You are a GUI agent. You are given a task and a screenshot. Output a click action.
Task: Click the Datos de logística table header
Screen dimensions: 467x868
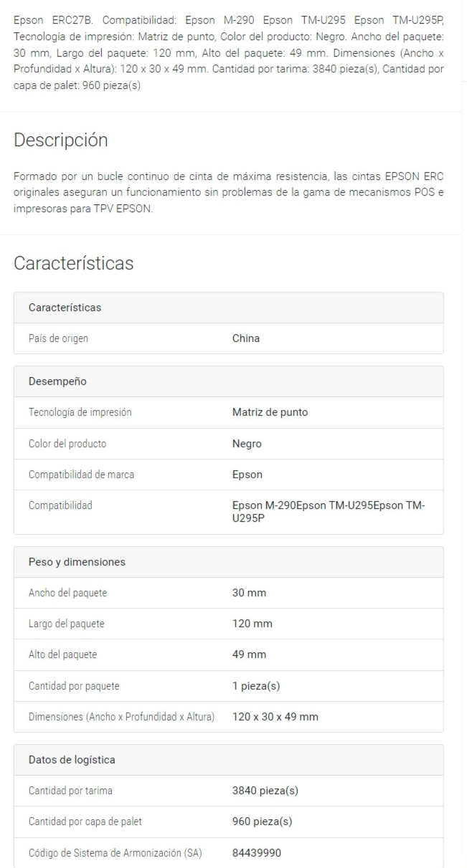(229, 760)
